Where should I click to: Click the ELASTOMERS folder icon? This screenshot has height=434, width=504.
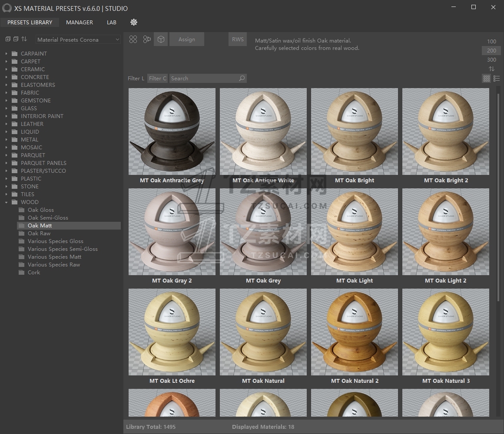(x=14, y=85)
